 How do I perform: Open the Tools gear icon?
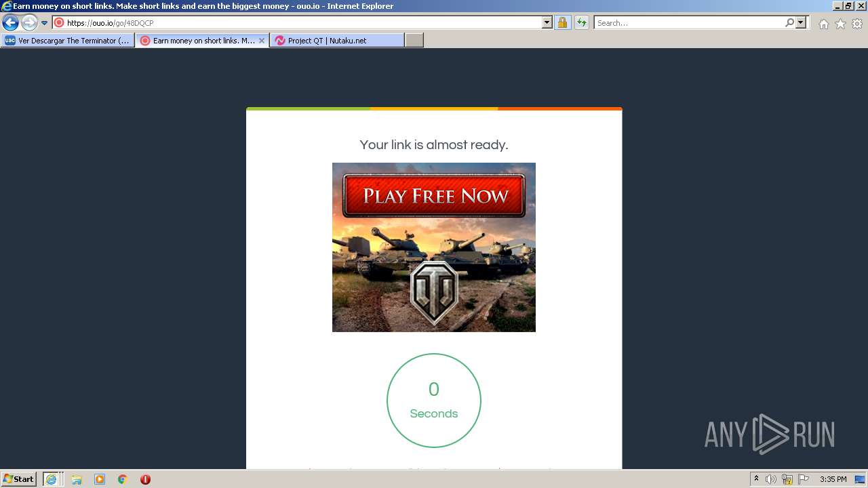(x=857, y=24)
